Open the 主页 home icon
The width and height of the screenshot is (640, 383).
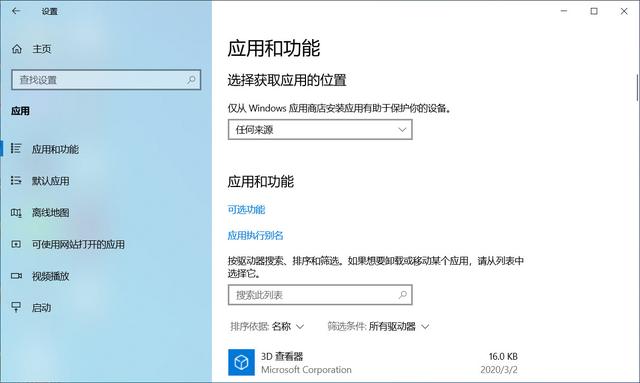pyautogui.click(x=17, y=49)
